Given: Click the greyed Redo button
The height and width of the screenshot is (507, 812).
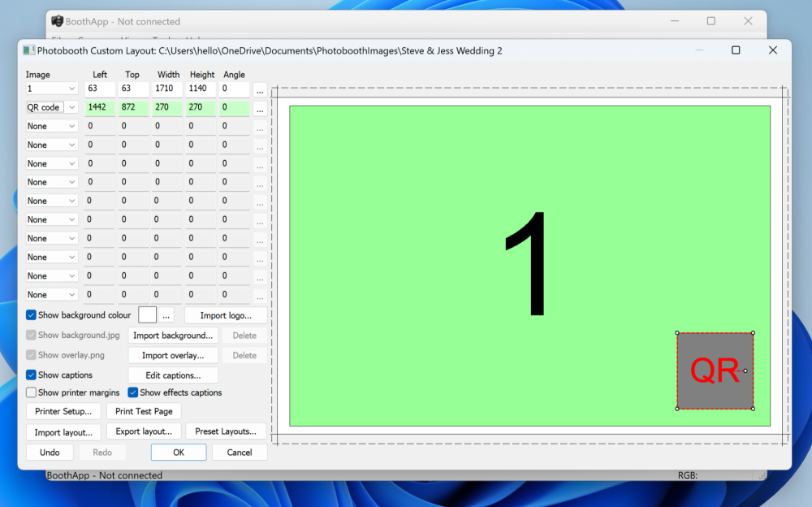Looking at the screenshot, I should click(x=102, y=453).
